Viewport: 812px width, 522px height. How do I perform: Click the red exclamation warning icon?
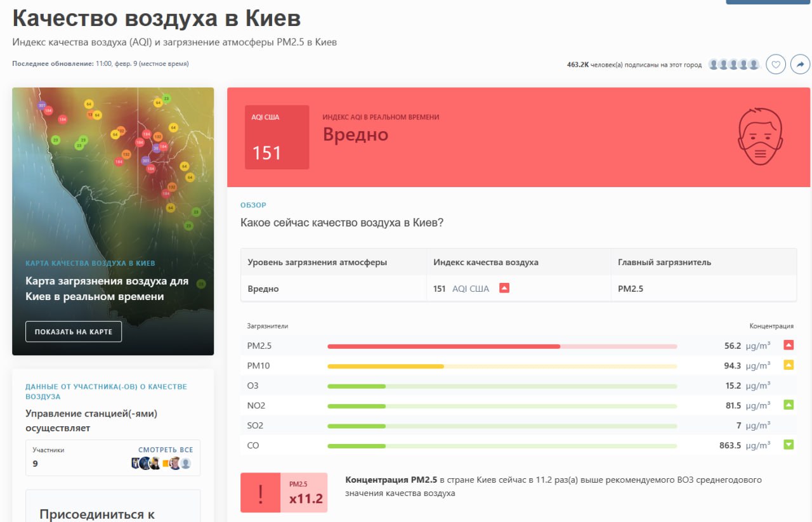coord(260,493)
